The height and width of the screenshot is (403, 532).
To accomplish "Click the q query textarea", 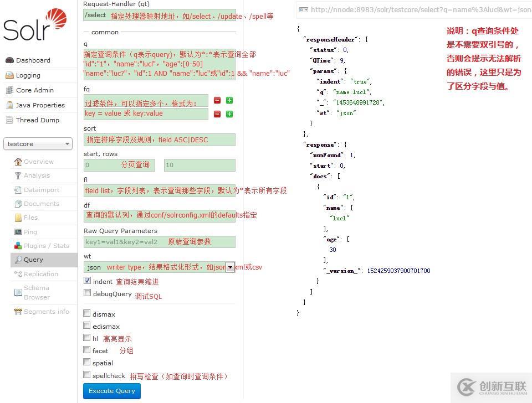I will pyautogui.click(x=160, y=64).
